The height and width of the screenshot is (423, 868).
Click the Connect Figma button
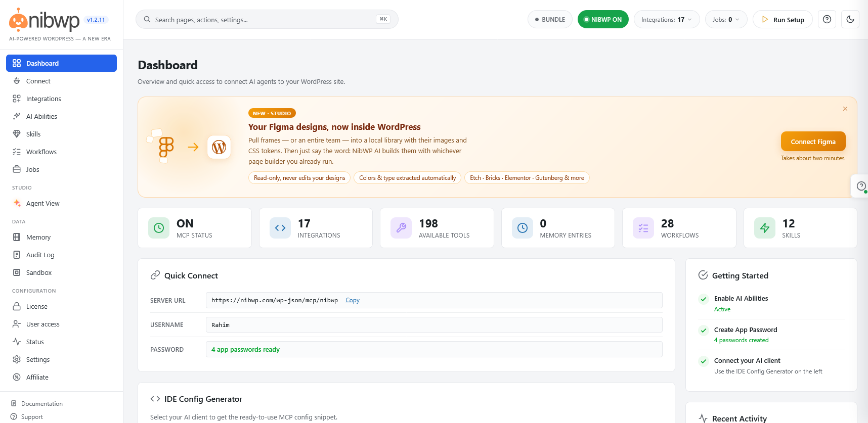[813, 142]
